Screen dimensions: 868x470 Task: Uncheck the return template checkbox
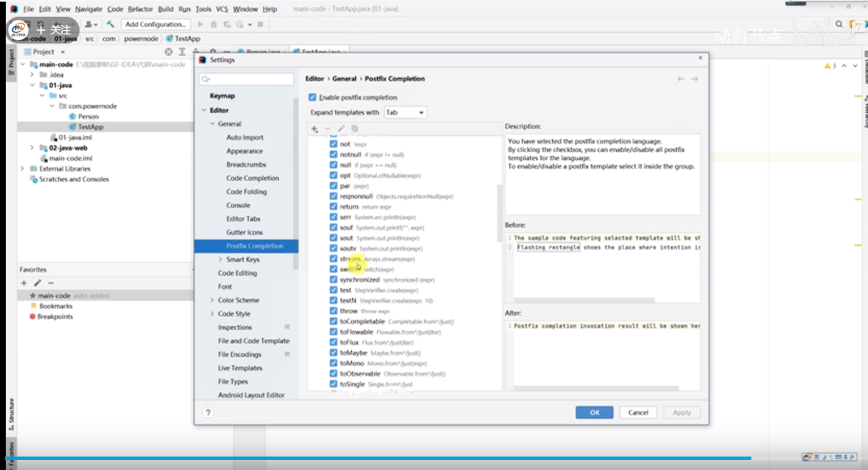[333, 206]
